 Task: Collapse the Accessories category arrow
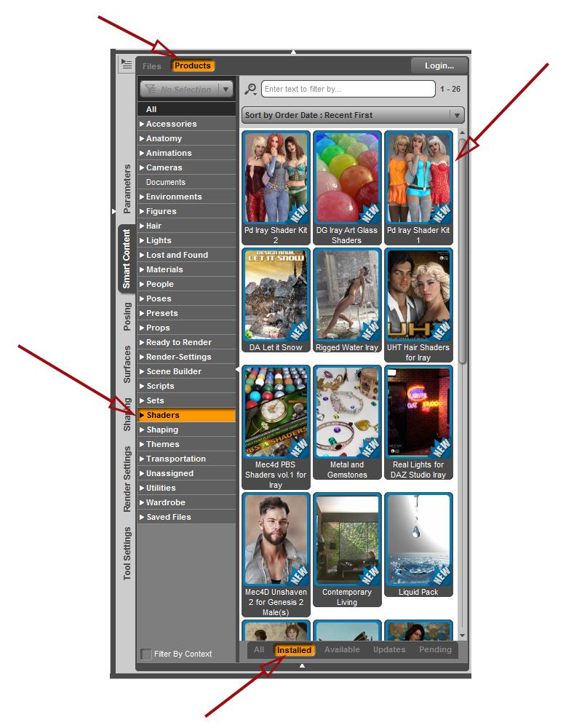[x=143, y=124]
